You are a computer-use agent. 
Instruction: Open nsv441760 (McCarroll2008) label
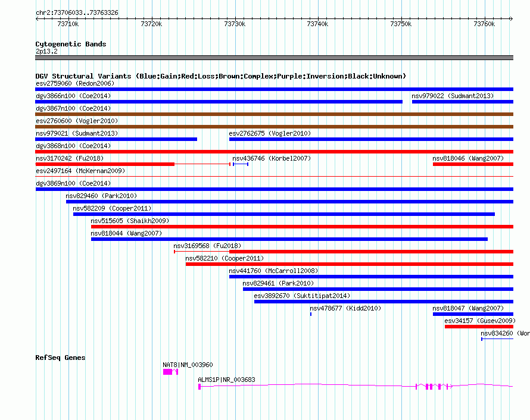(273, 271)
